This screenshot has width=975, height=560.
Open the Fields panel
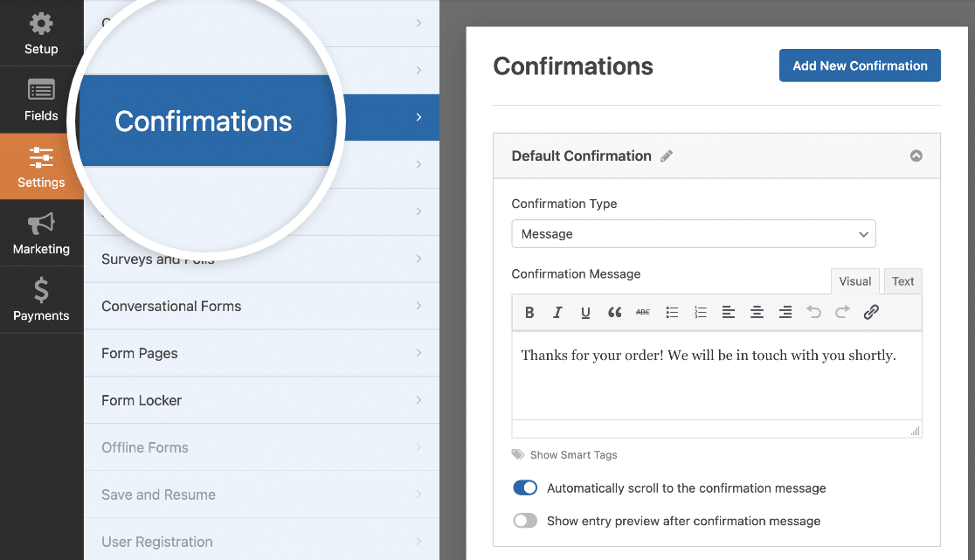coord(41,100)
